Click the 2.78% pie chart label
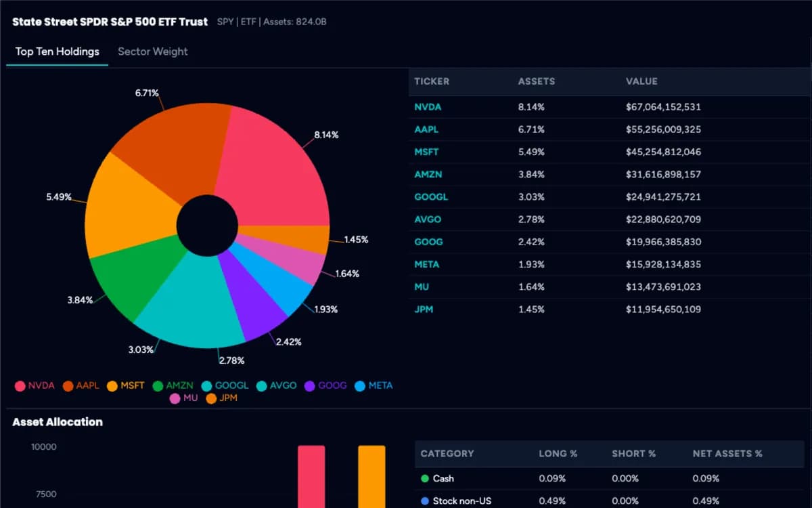 coord(231,360)
